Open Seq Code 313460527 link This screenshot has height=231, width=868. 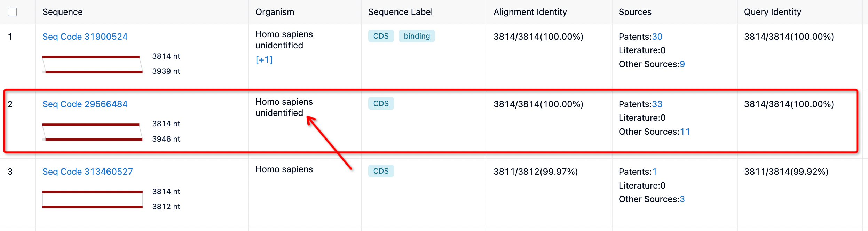tap(87, 172)
